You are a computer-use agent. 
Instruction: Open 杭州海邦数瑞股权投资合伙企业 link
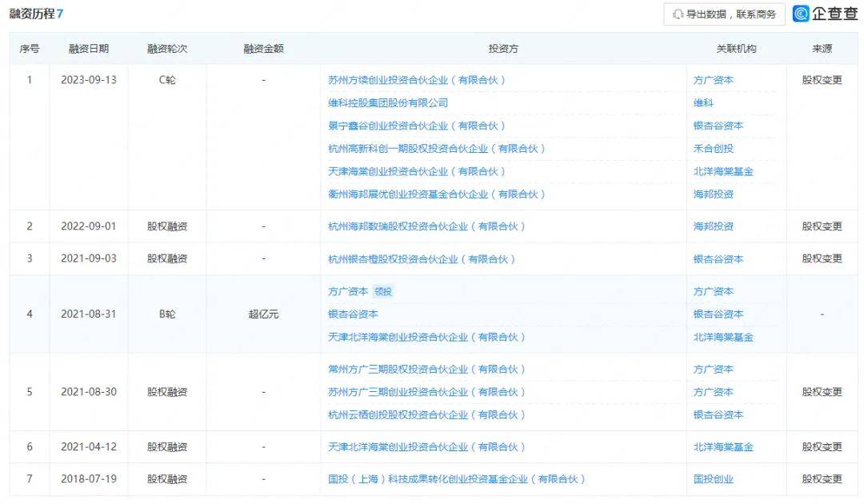pos(427,226)
